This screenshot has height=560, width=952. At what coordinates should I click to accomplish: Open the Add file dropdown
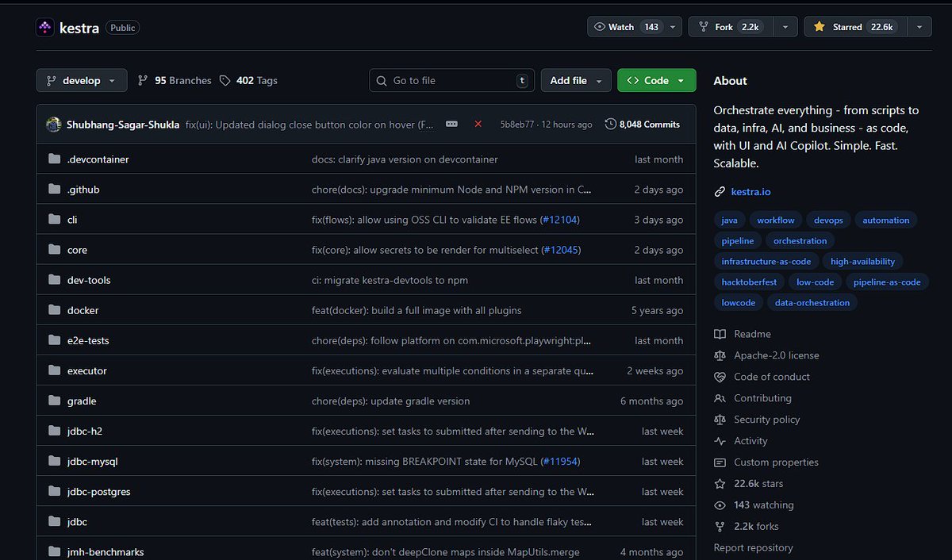tap(577, 81)
